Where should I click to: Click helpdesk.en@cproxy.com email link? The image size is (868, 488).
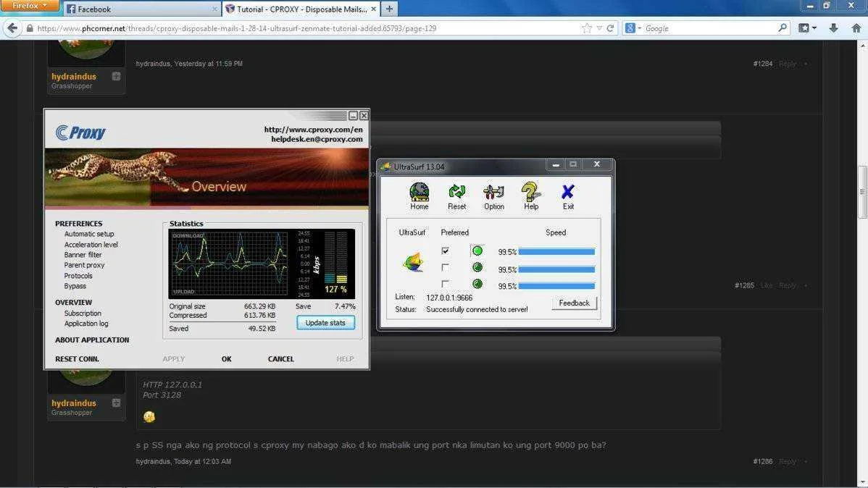[x=317, y=139]
